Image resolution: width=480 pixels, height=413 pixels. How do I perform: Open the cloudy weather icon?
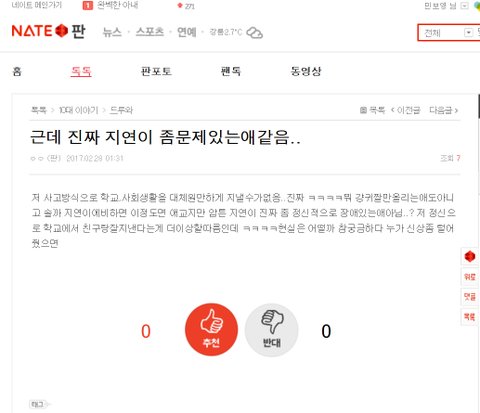[x=254, y=33]
